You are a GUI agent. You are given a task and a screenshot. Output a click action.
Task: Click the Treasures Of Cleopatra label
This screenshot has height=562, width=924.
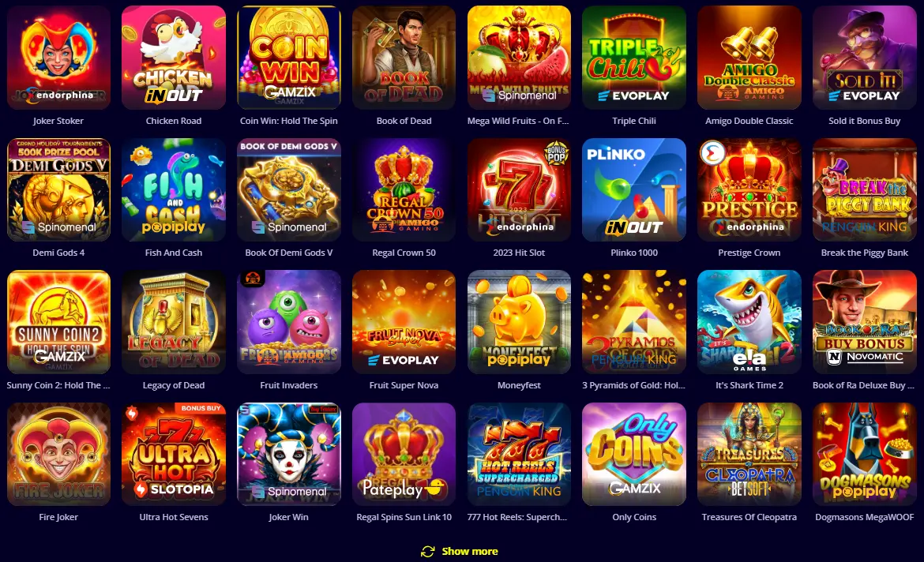[749, 517]
